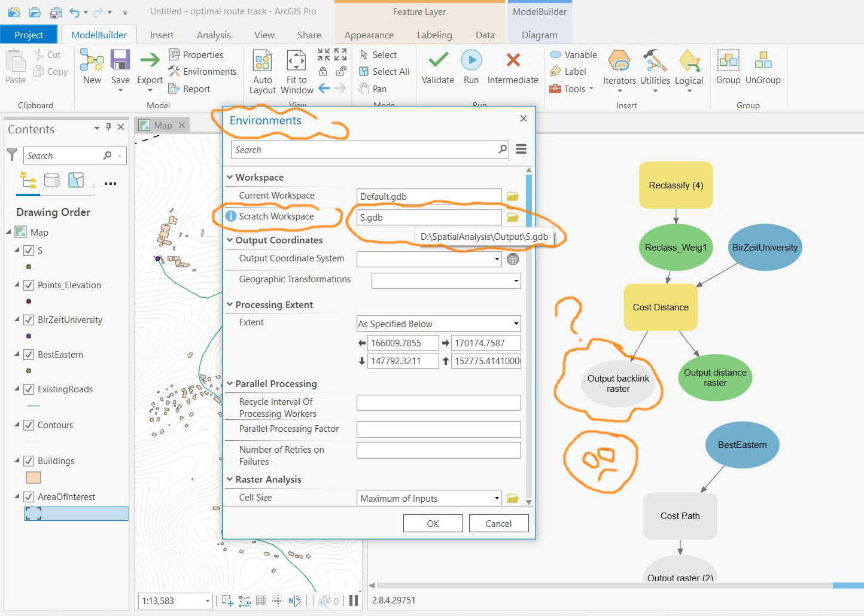
Task: Switch to the View ribbon tab
Action: [264, 35]
